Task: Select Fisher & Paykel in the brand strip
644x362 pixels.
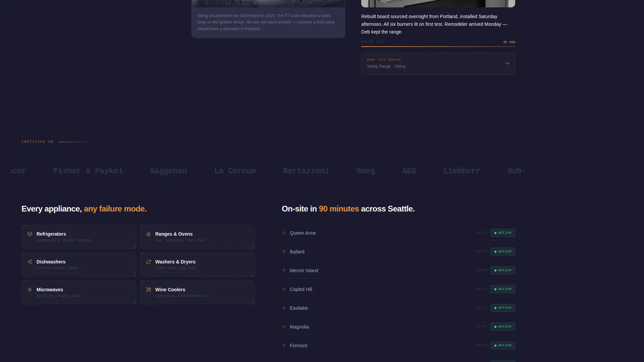Action: pos(88,171)
